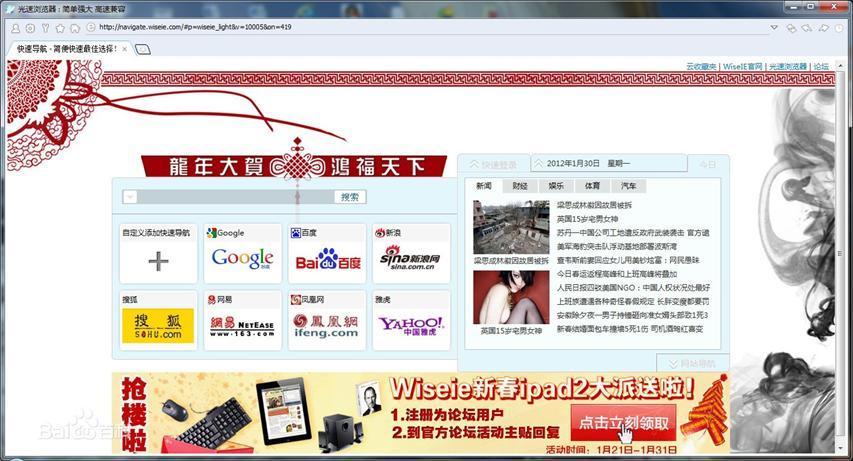Screen dimensions: 853x461
Task: Open the ifeng 凤凰网 quick-dial tile
Action: [327, 321]
